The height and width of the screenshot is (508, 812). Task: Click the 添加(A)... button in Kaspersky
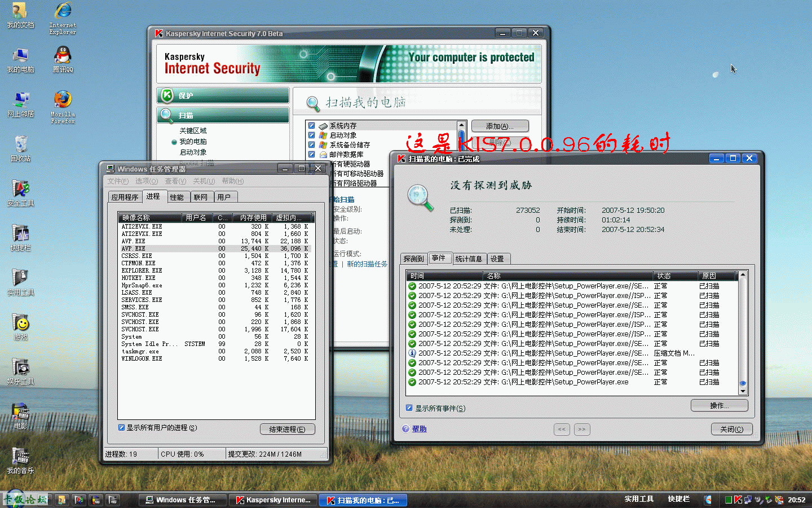(x=500, y=126)
